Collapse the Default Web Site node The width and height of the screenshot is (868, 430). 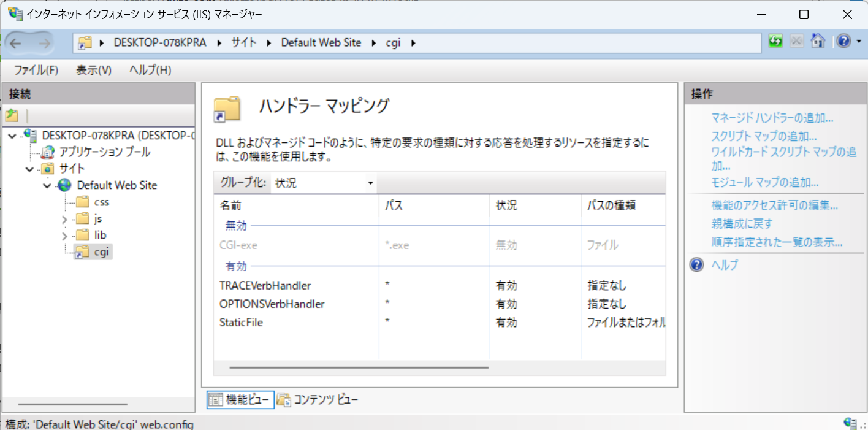point(47,185)
